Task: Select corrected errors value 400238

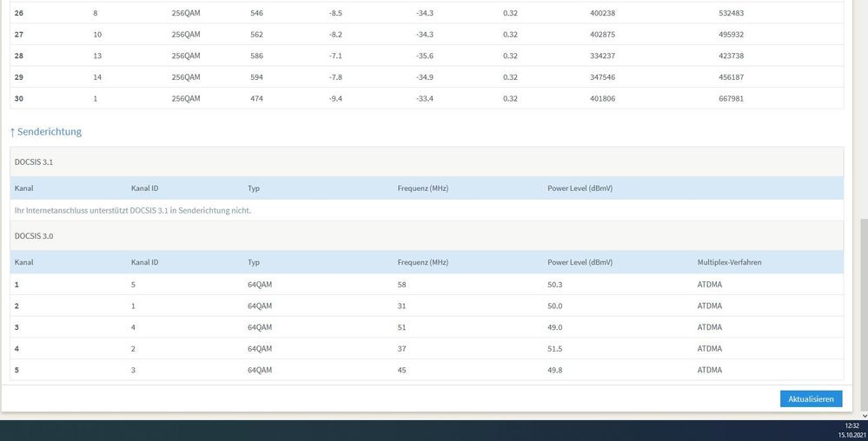Action: (602, 13)
